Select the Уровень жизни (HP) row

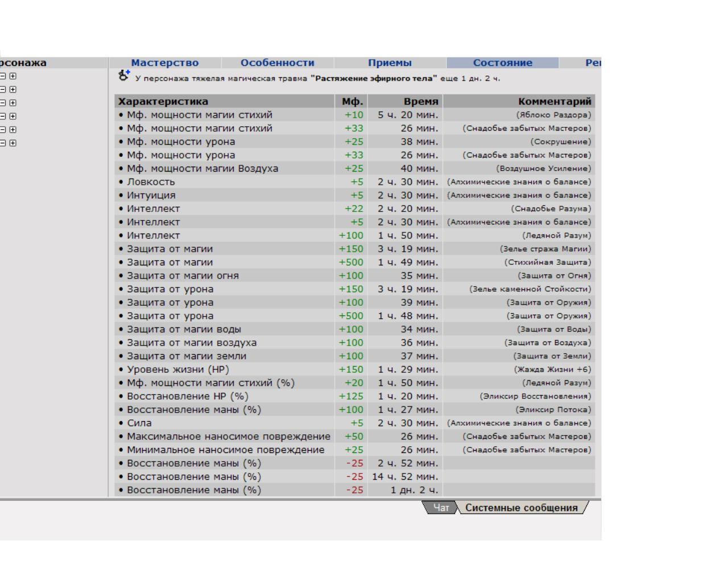click(x=355, y=369)
